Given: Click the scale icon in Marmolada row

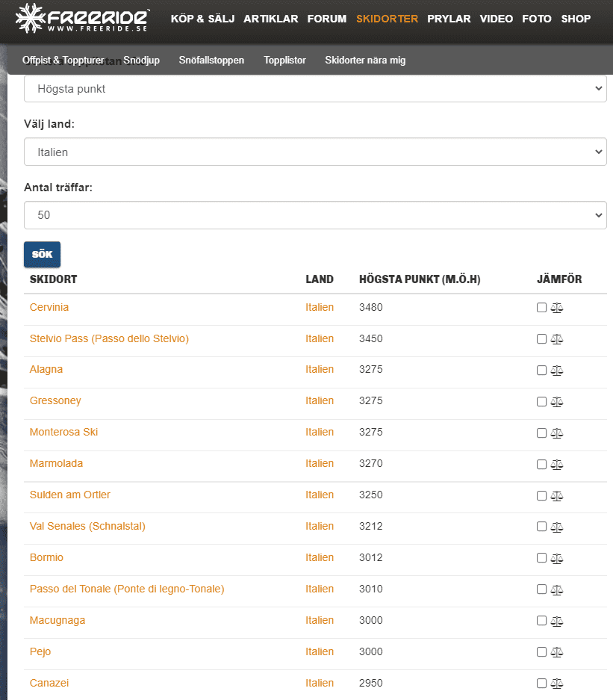Looking at the screenshot, I should [x=556, y=465].
